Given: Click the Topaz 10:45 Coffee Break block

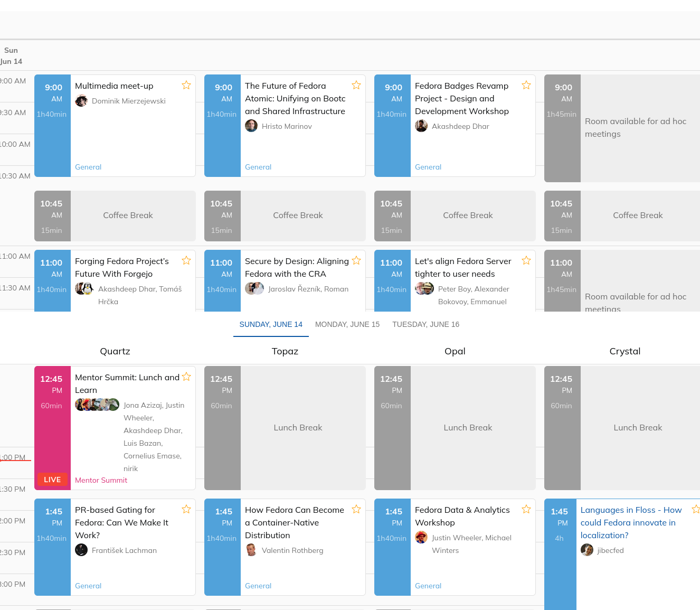Looking at the screenshot, I should coord(285,216).
